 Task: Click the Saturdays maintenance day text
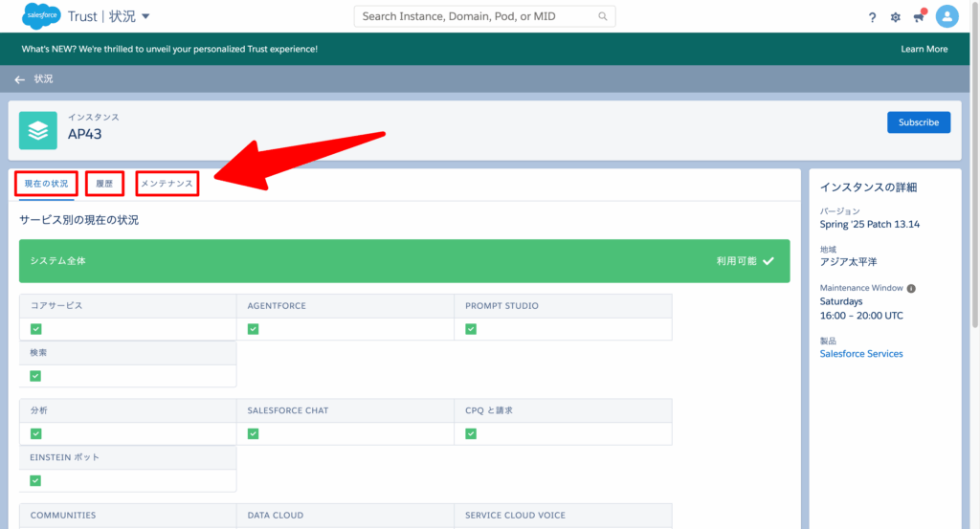[x=841, y=301]
